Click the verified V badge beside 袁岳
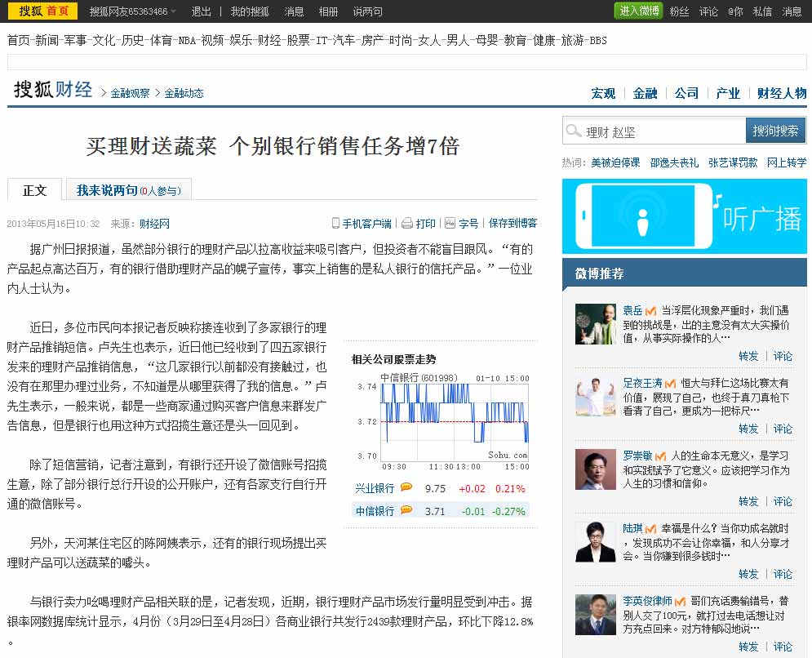The height and width of the screenshot is (658, 812). 650,311
